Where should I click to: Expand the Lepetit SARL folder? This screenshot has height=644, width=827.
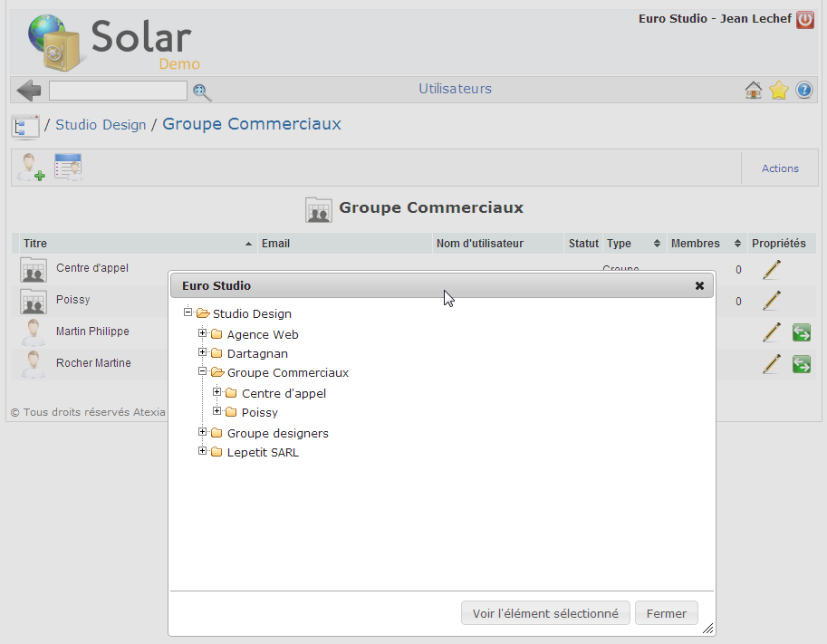pyautogui.click(x=203, y=451)
